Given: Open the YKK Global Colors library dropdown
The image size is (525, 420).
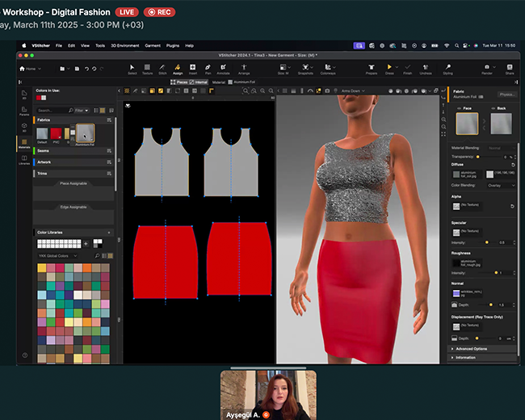Looking at the screenshot, I should pos(59,255).
